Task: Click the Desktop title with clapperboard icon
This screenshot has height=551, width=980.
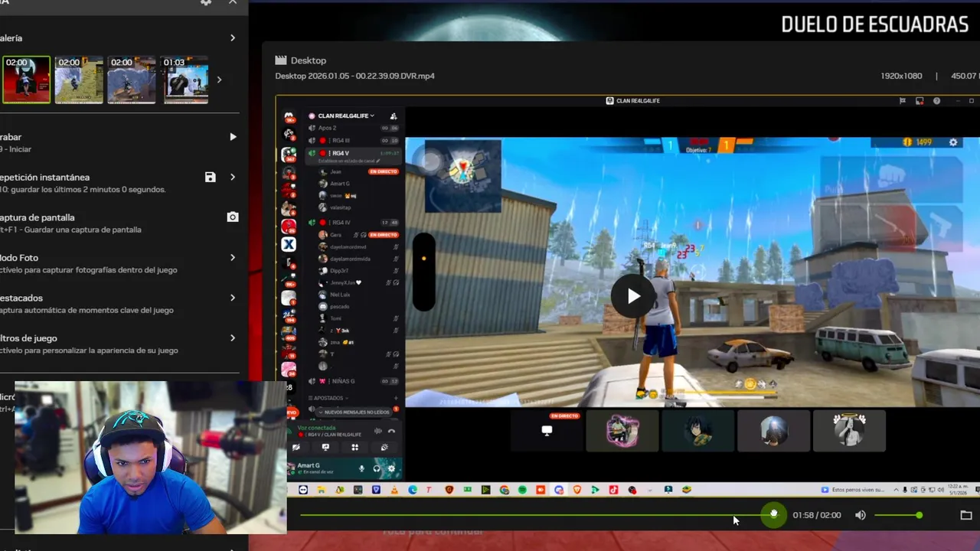Action: tap(301, 60)
